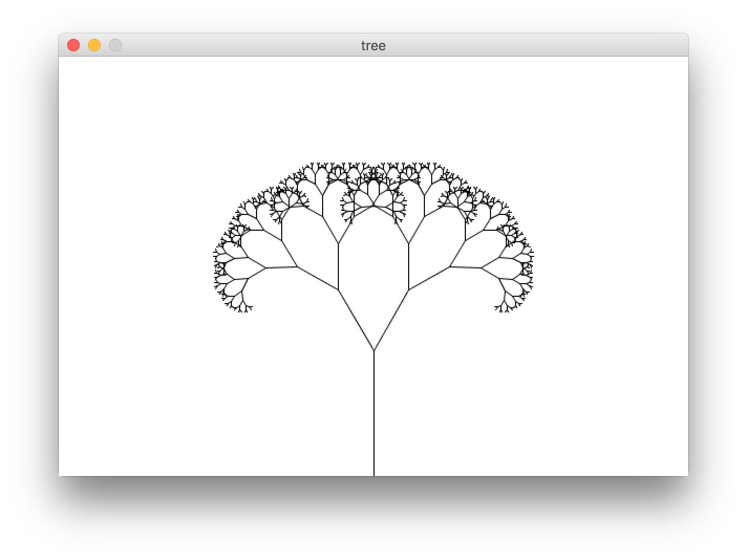The image size is (747, 560).
Task: Minimize the tree window with yellow button
Action: pos(94,45)
